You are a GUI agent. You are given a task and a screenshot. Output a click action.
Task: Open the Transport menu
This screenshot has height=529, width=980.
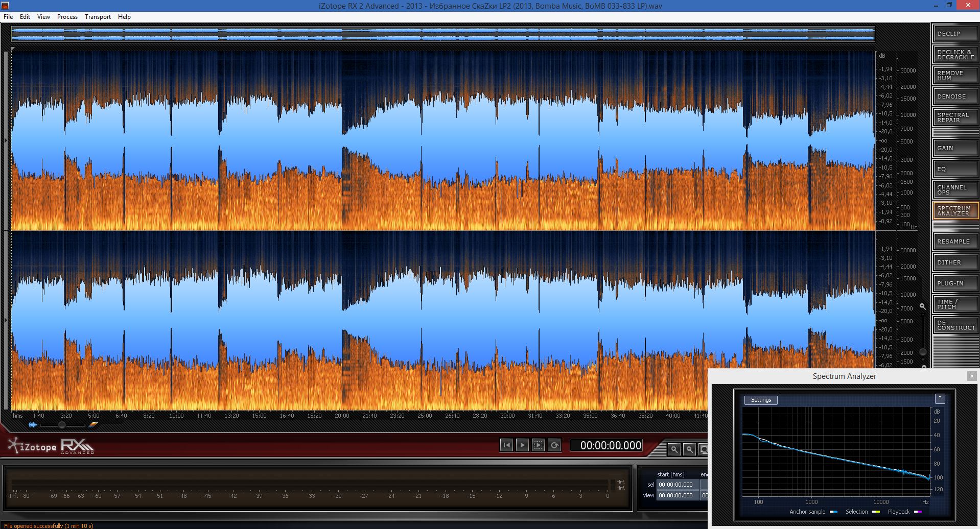coord(98,17)
